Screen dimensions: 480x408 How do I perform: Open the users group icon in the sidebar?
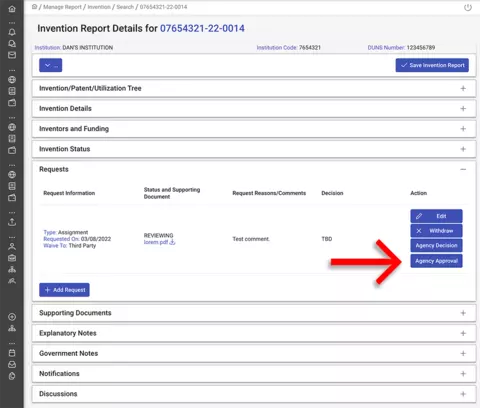[12, 281]
